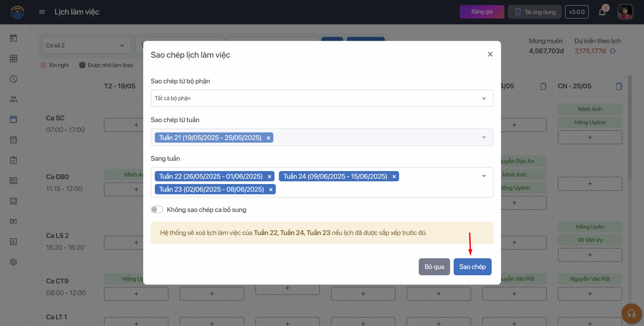Remove Tuần 22 tag from Sang tuần
Screen dimensions: 644x326
click(x=269, y=177)
